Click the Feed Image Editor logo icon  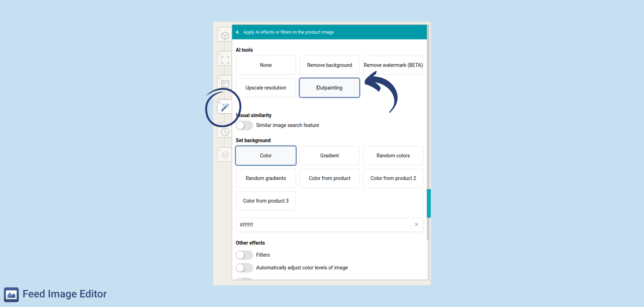[x=11, y=294]
